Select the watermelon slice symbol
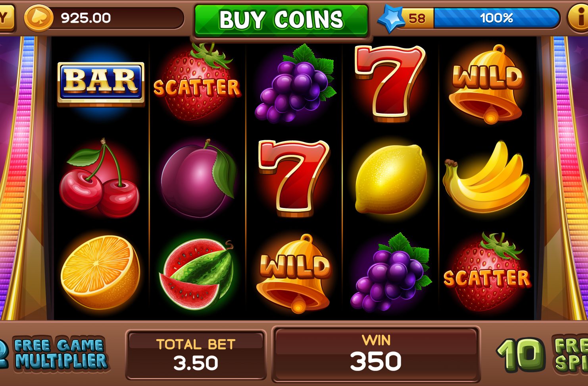588x386 pixels. 197,274
